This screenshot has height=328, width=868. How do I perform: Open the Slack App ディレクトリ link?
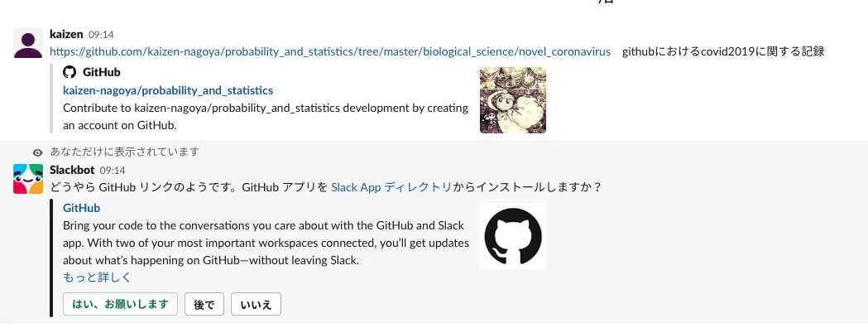click(391, 187)
